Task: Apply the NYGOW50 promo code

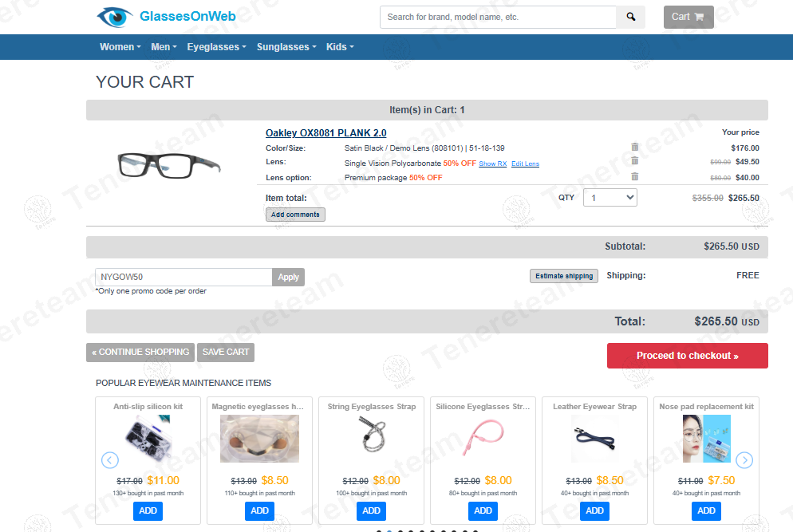Action: pos(289,277)
